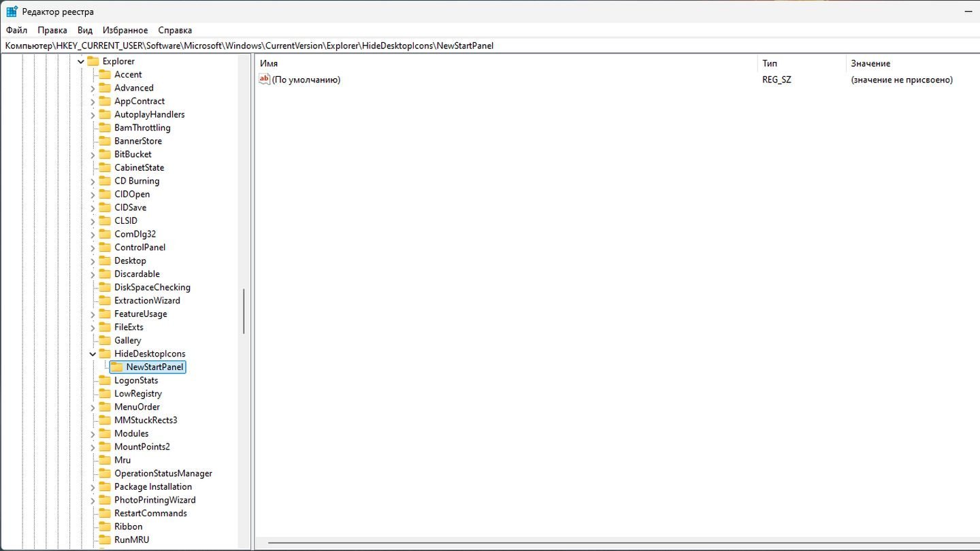This screenshot has height=551, width=980.
Task: Click the Accent folder icon
Action: click(x=104, y=75)
